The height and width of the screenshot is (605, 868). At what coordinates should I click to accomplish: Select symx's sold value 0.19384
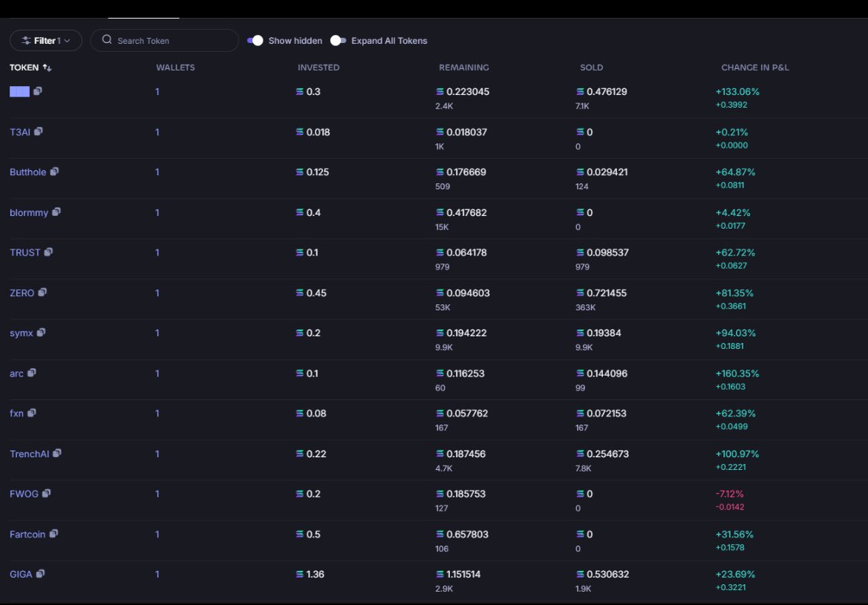(604, 333)
